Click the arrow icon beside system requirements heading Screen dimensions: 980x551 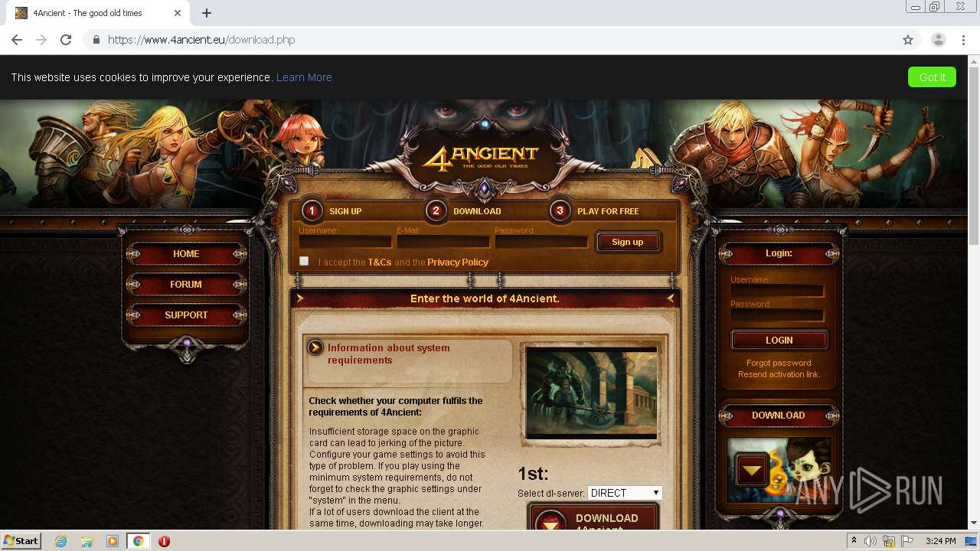click(x=315, y=348)
